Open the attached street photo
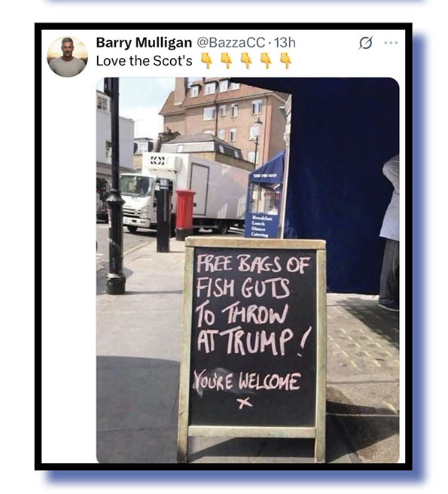This screenshot has height=494, width=448. 248,270
